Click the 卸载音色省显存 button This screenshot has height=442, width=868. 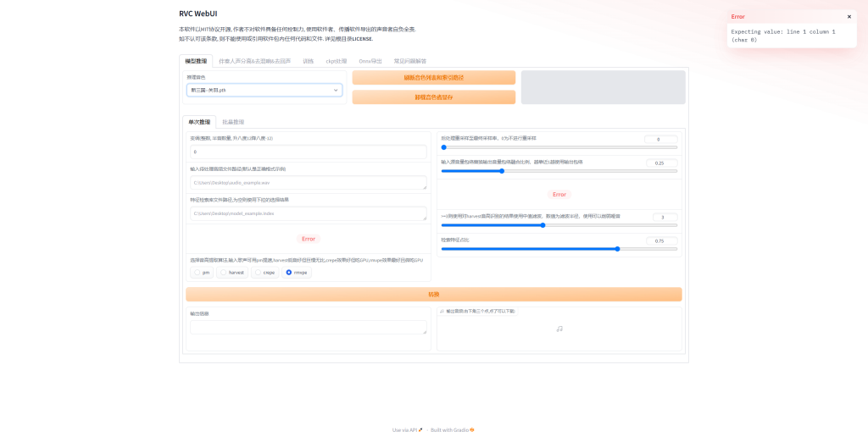[433, 97]
